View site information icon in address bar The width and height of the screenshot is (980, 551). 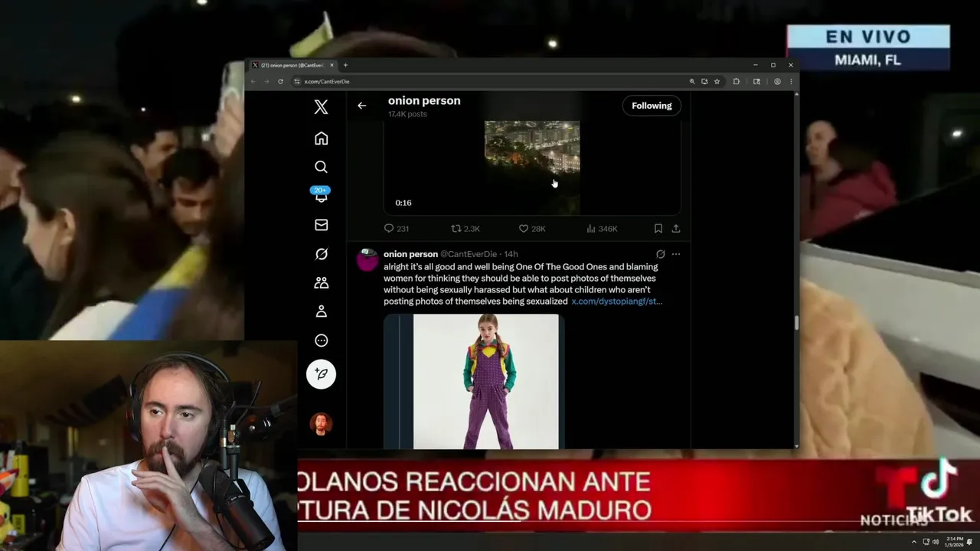(x=297, y=81)
